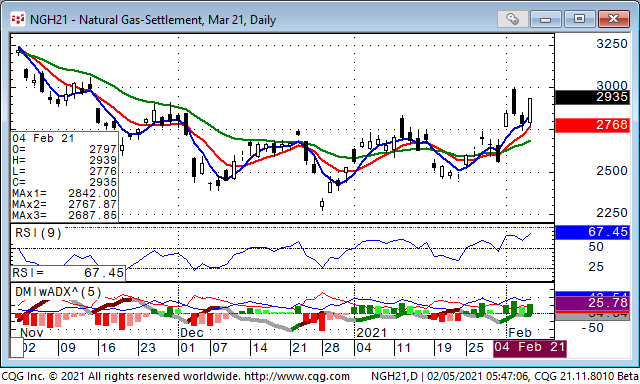Select the black 2935 last price label
Viewport: 640px width, 384px height.
(592, 97)
